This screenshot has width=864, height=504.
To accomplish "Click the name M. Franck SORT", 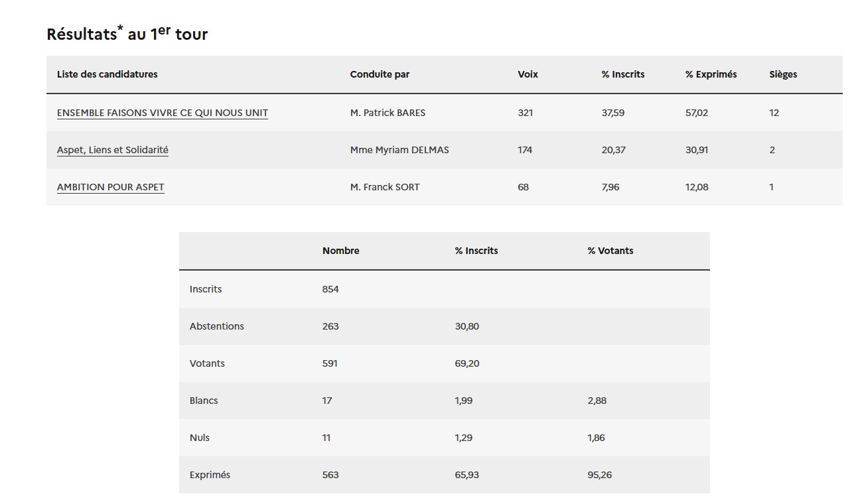I will point(385,187).
